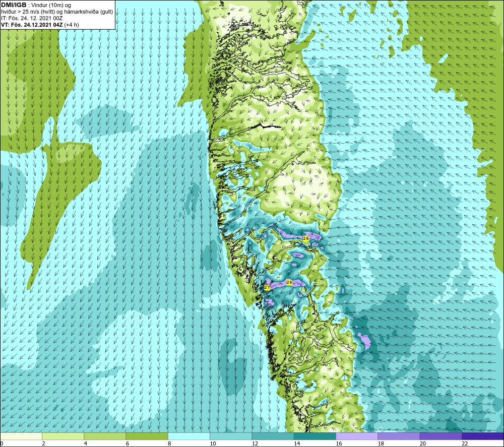Click the 16–18 m/s light lavender legend swatch
Viewport: 504px width, 447px height.
pyautogui.click(x=357, y=436)
